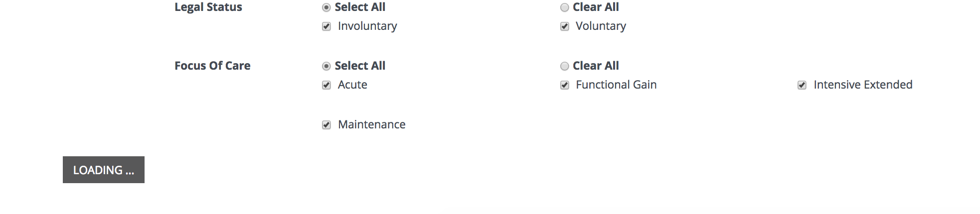Click 'Clear All' text under Focus Of Care
The image size is (980, 214).
click(x=596, y=66)
